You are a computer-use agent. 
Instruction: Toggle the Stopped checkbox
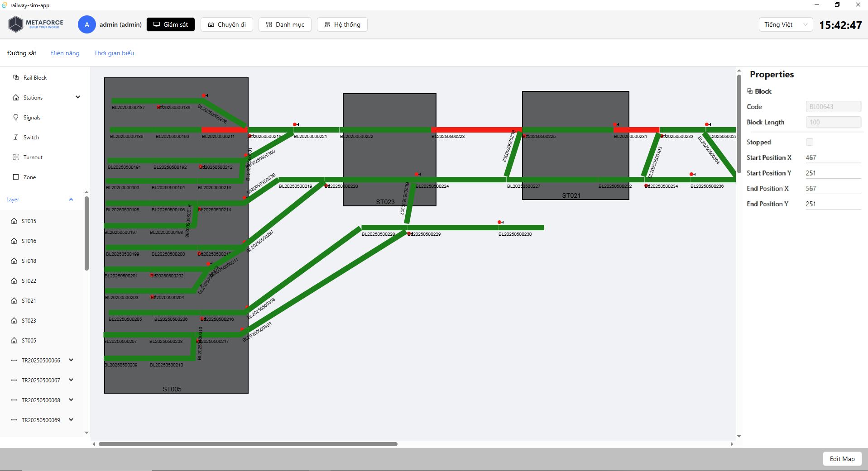coord(810,142)
